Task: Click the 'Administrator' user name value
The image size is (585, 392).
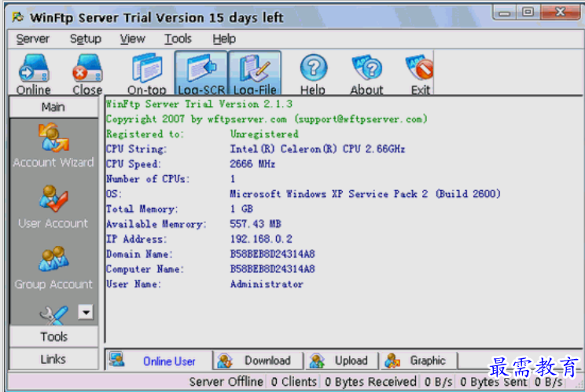Action: click(x=267, y=284)
